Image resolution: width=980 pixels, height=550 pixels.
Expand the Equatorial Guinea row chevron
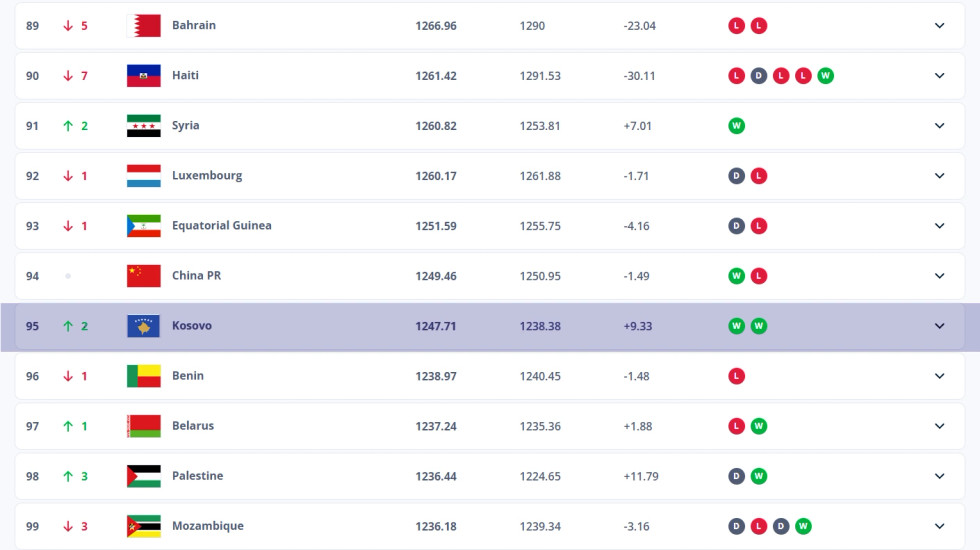939,226
